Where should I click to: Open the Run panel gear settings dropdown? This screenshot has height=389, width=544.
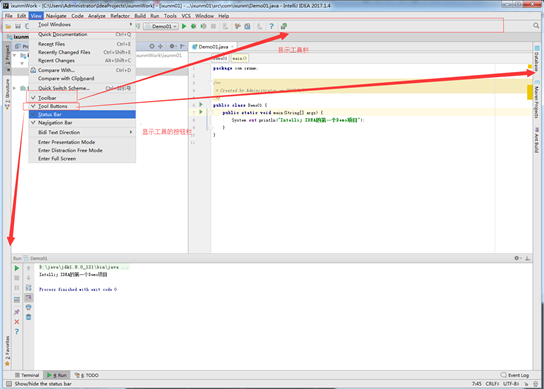518,258
